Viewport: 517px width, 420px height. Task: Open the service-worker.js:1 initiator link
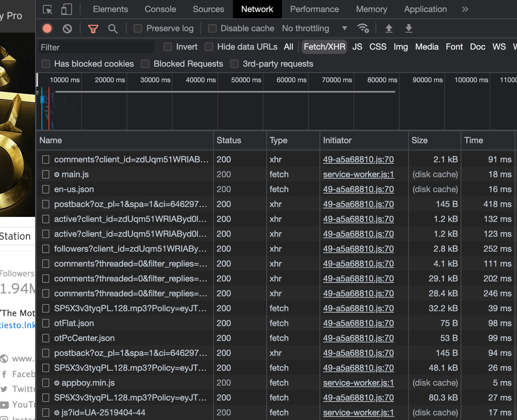click(x=358, y=174)
